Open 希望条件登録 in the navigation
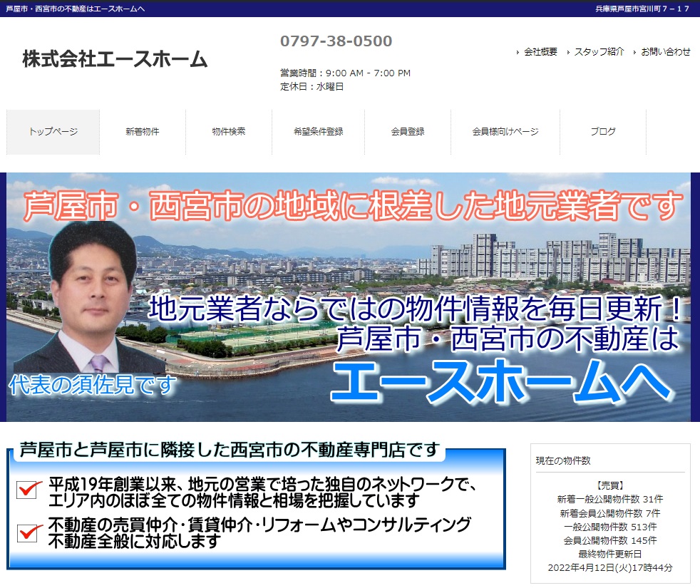 pyautogui.click(x=319, y=132)
